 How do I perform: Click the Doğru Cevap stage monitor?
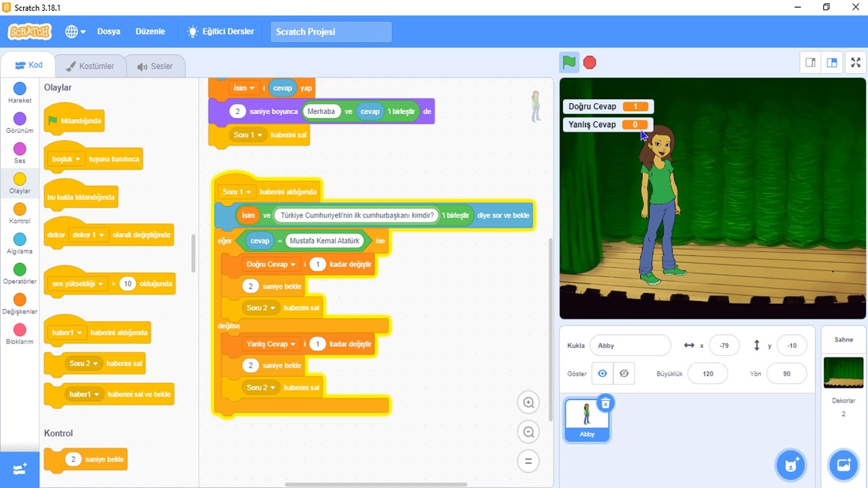pos(608,106)
